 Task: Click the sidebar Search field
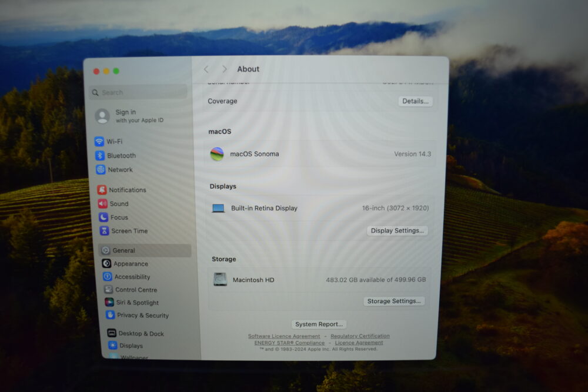click(138, 92)
